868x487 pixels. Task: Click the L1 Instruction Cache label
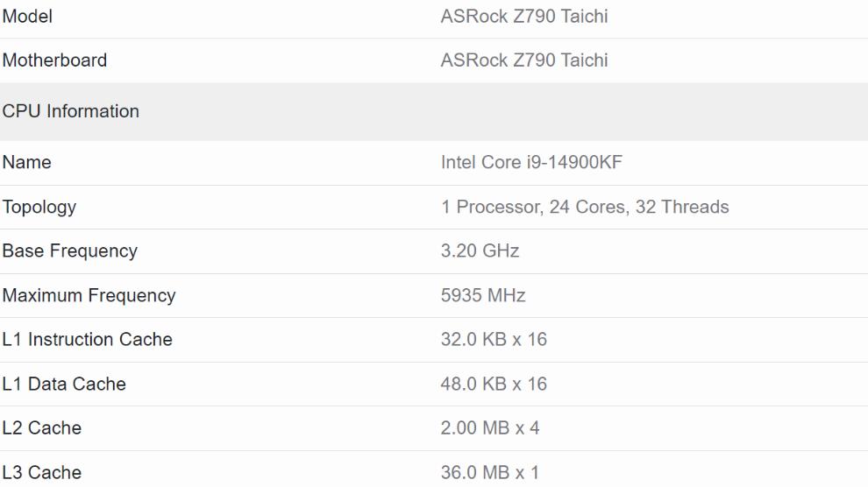pos(88,339)
